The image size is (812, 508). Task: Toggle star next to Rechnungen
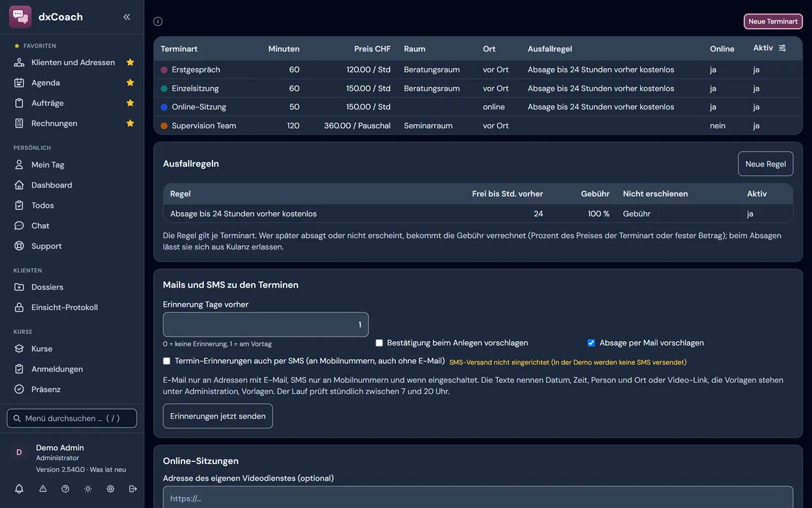(130, 123)
